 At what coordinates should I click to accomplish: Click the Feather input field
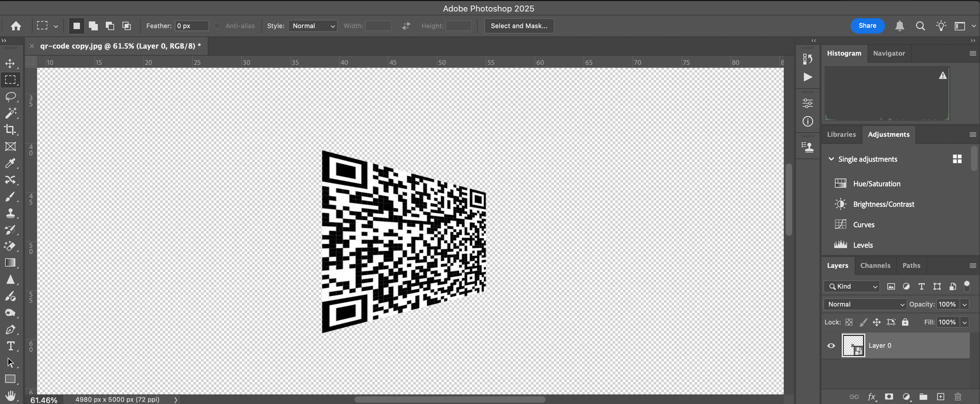click(191, 26)
